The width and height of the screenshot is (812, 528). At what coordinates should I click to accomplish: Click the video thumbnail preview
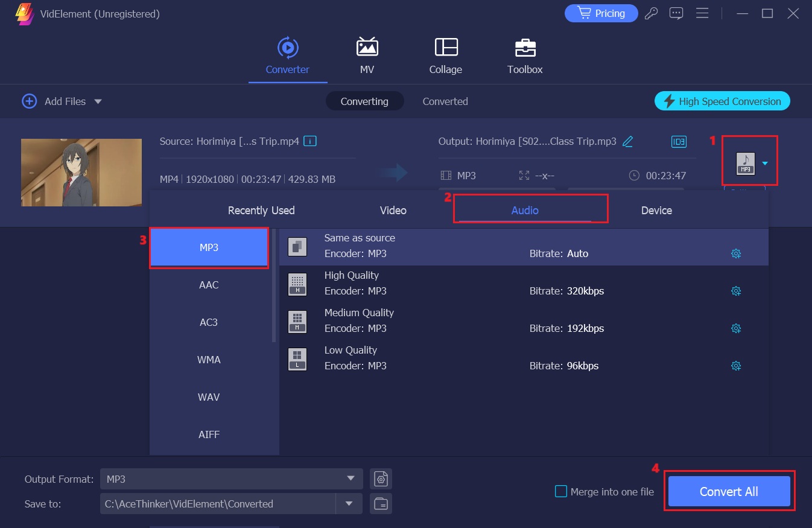(81, 173)
